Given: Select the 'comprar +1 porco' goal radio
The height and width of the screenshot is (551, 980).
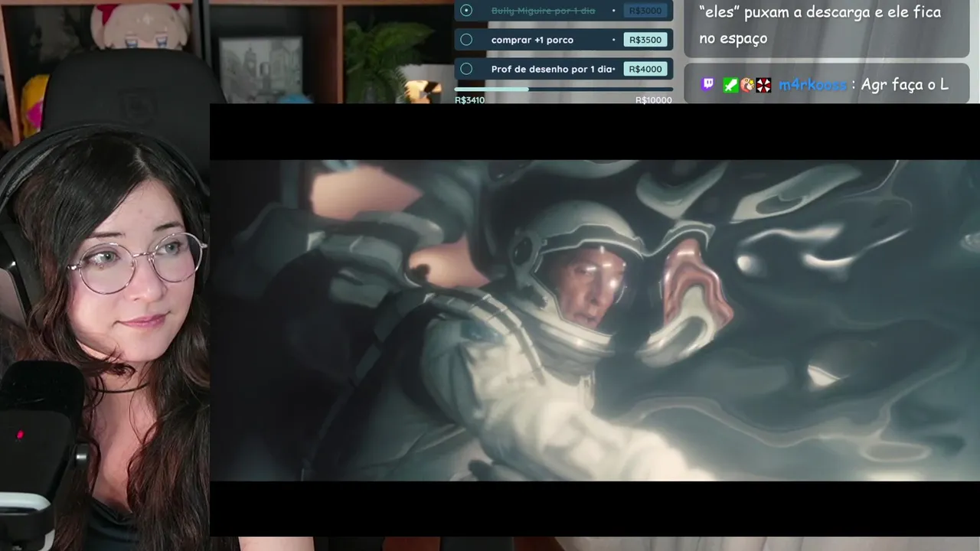Looking at the screenshot, I should (x=466, y=40).
